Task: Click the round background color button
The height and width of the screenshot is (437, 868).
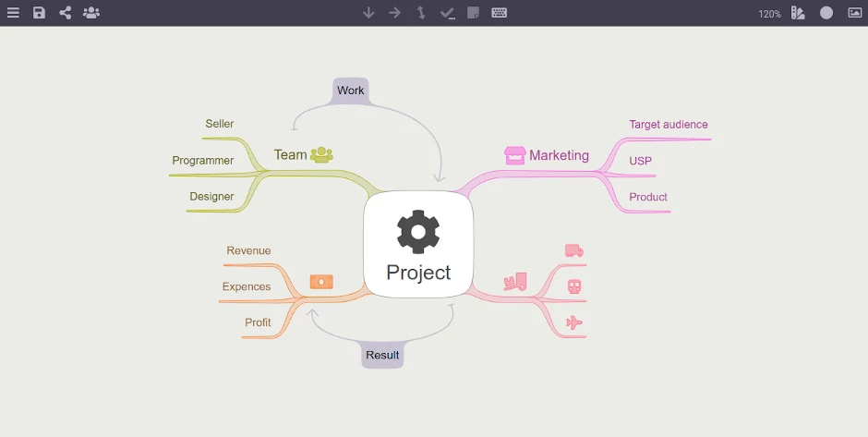Action: pyautogui.click(x=826, y=13)
